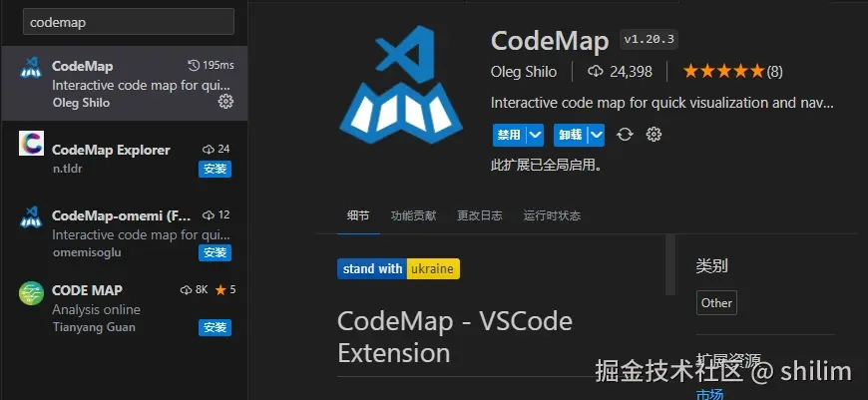The width and height of the screenshot is (868, 400).
Task: Click CODE MAP 8K download count
Action: point(195,289)
